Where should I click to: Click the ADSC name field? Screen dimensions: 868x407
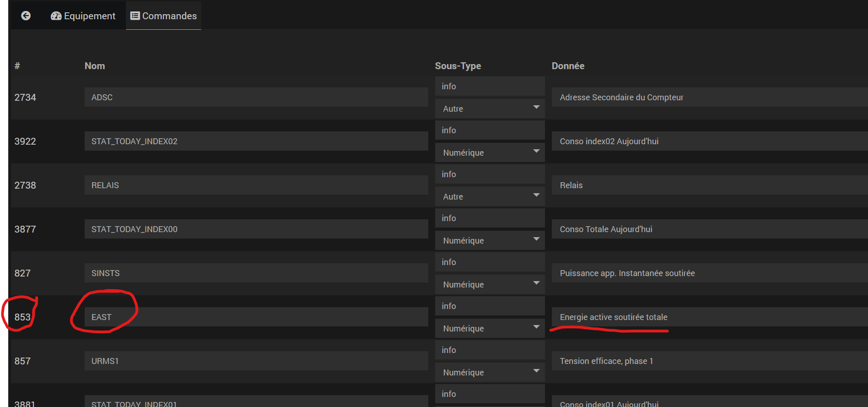256,98
